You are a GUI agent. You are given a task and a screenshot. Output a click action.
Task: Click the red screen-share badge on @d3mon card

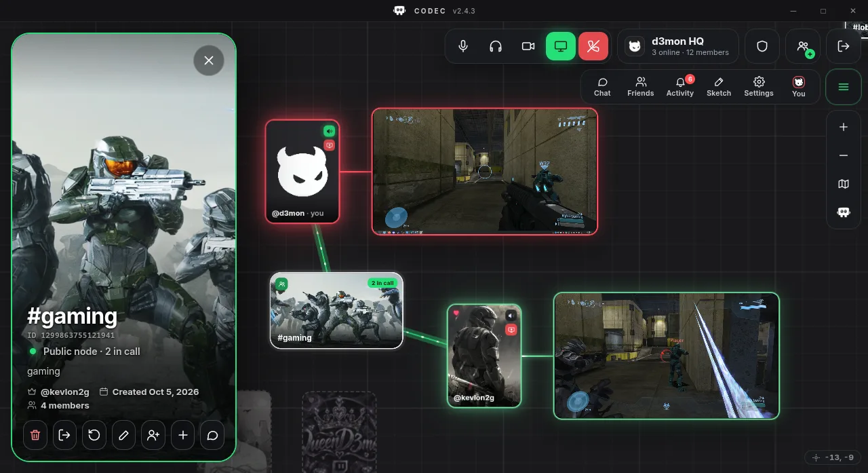click(x=329, y=145)
